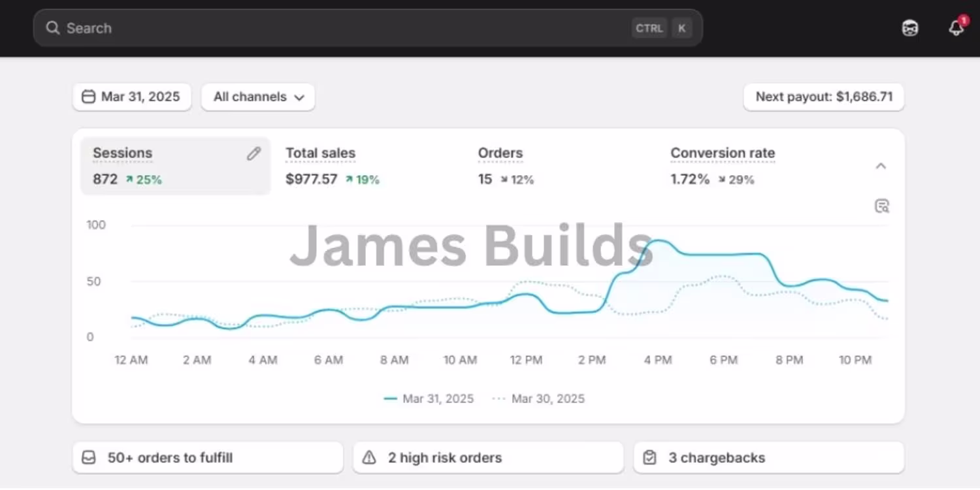
Task: Click the CTRL key badge in search
Action: 649,28
